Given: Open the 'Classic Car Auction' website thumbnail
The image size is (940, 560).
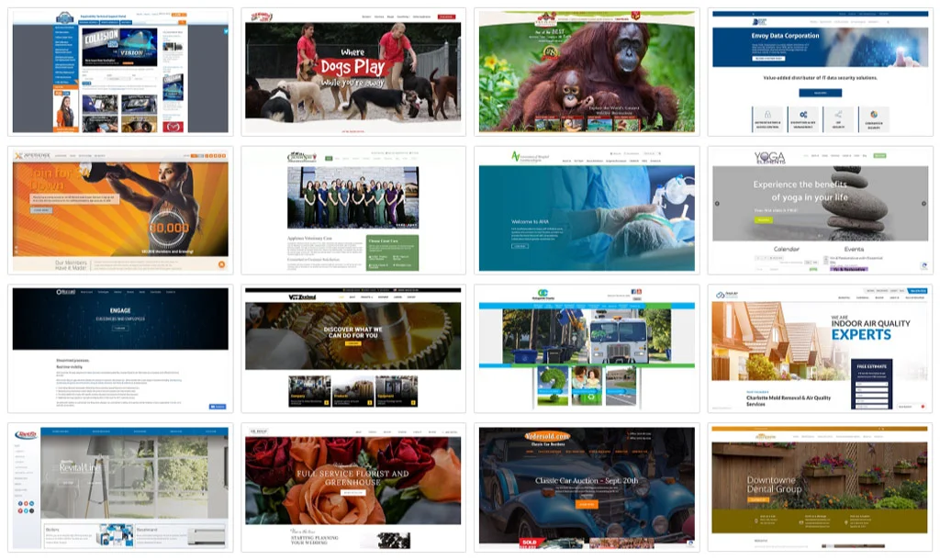Looking at the screenshot, I should [x=587, y=487].
